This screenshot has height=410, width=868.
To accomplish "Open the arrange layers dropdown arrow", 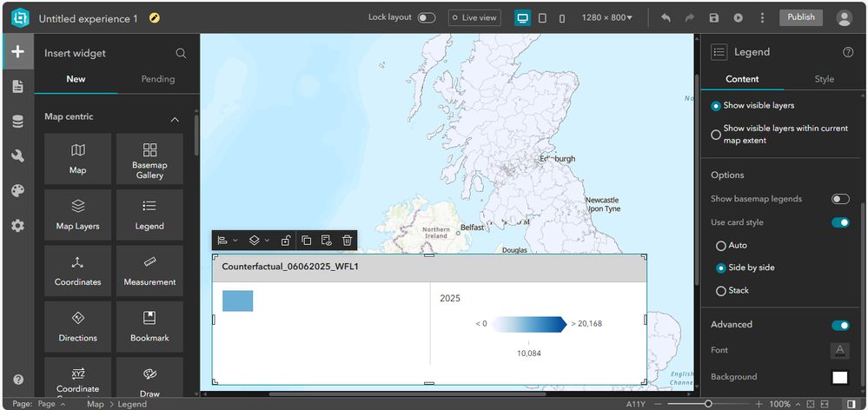I will (x=267, y=240).
